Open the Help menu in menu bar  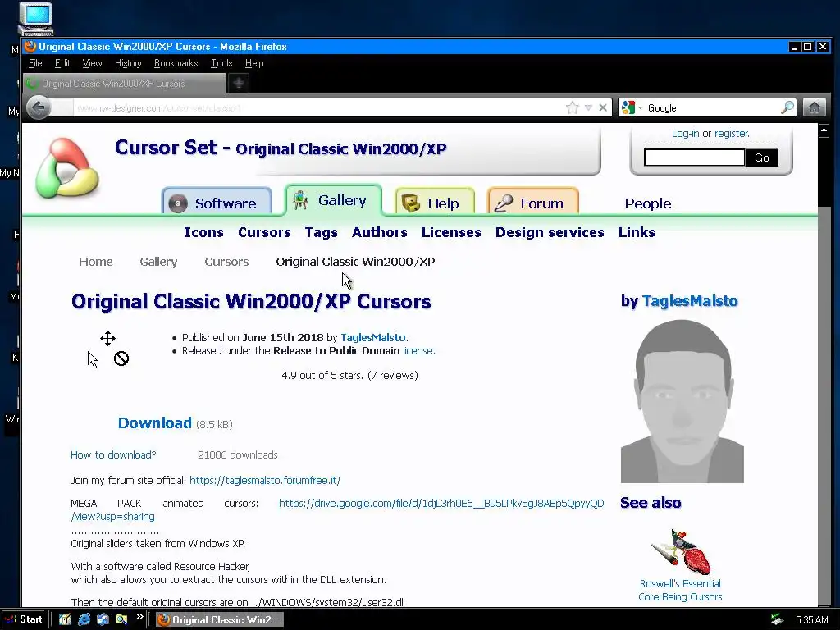tap(254, 63)
